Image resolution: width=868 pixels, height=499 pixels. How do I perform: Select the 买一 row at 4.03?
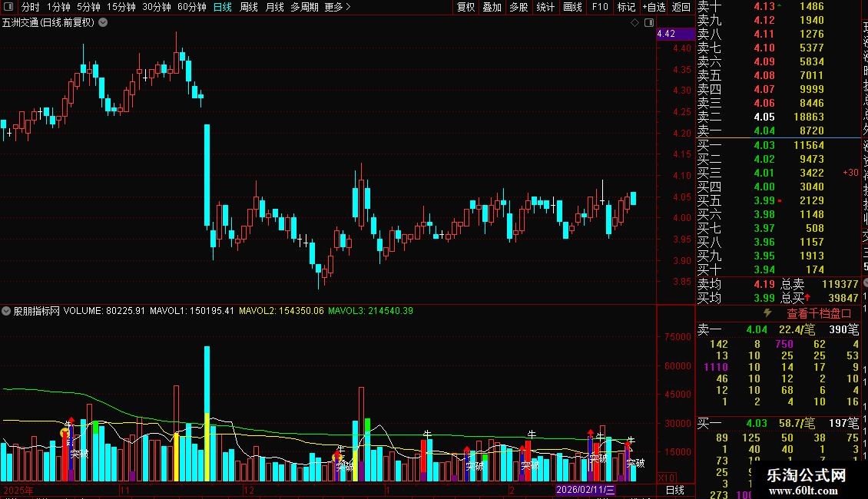pos(778,146)
